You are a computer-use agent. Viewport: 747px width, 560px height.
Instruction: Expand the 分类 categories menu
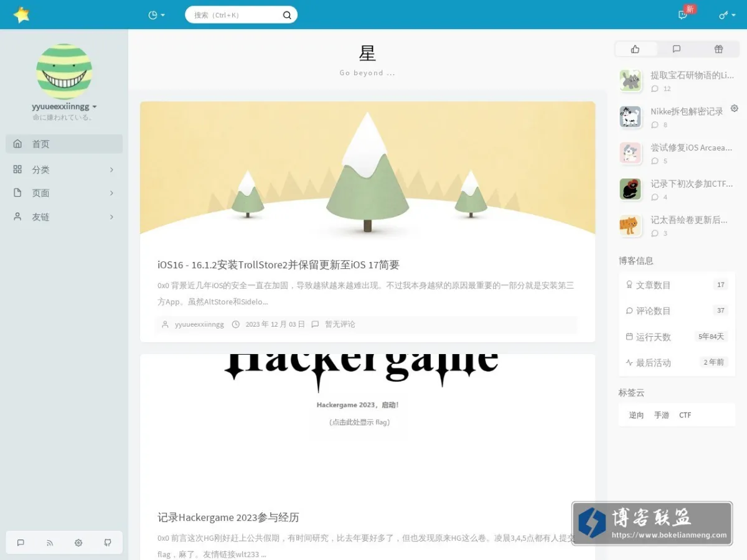[64, 169]
